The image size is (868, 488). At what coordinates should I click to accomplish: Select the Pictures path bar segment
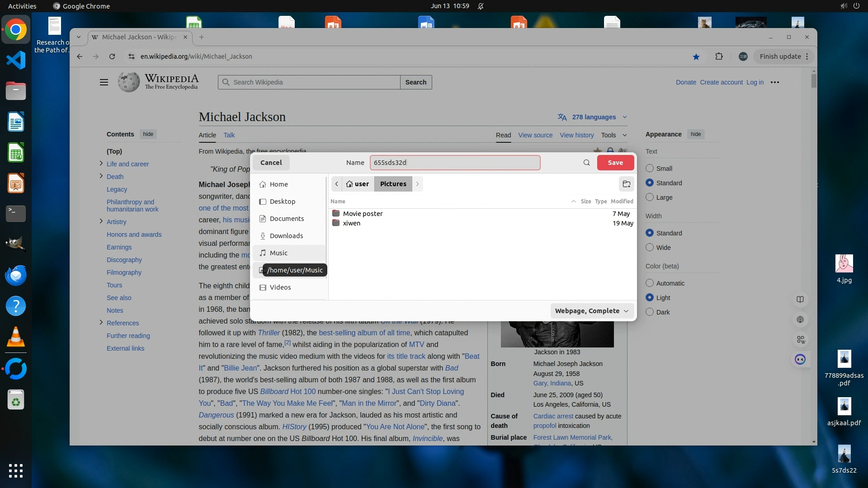click(393, 184)
